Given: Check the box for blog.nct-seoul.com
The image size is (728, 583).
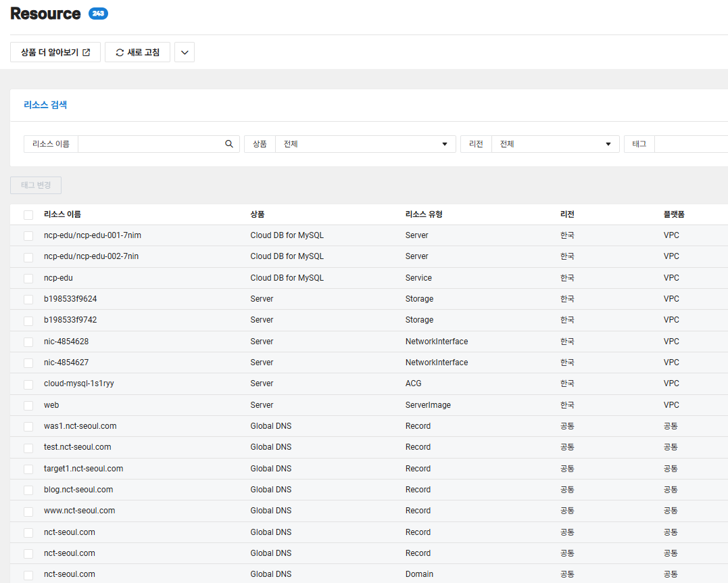Looking at the screenshot, I should (28, 490).
